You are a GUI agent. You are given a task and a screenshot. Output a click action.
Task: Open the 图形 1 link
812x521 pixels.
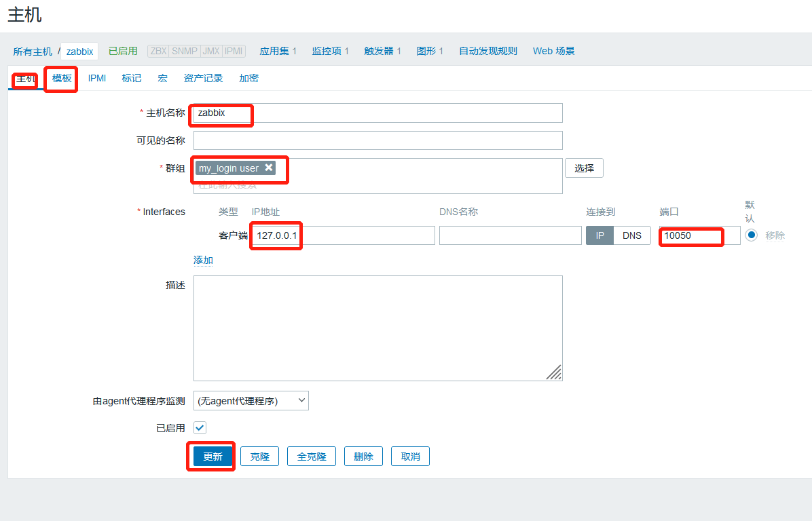click(x=429, y=51)
